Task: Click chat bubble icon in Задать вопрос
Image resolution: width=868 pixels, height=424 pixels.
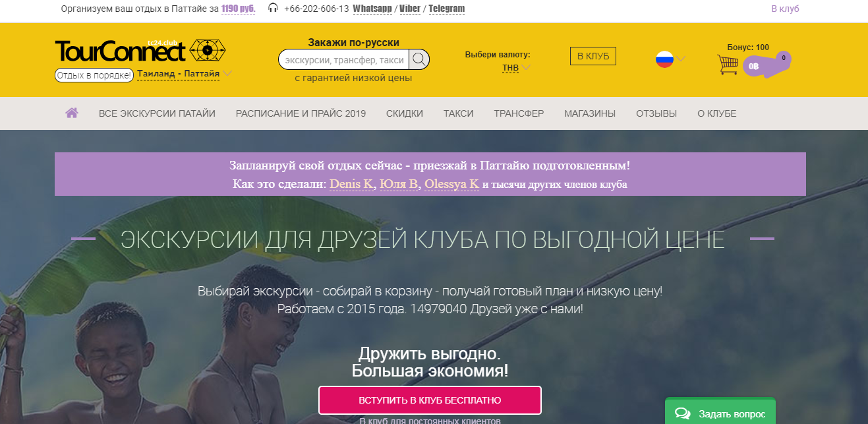Action: point(683,413)
